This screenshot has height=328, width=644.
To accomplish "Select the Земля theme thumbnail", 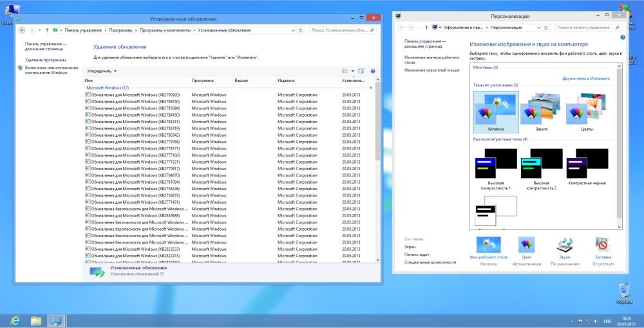I will tap(541, 108).
